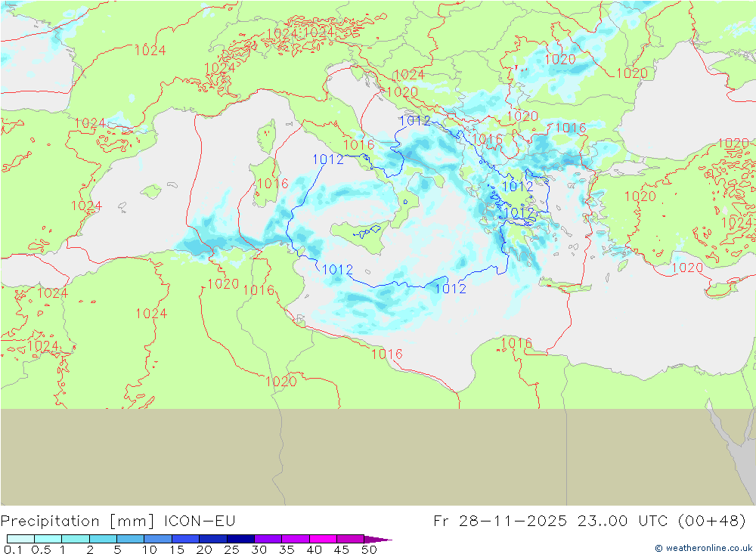Click the red 1016 label on the Egyptian coast
The width and height of the screenshot is (756, 554).
click(516, 343)
